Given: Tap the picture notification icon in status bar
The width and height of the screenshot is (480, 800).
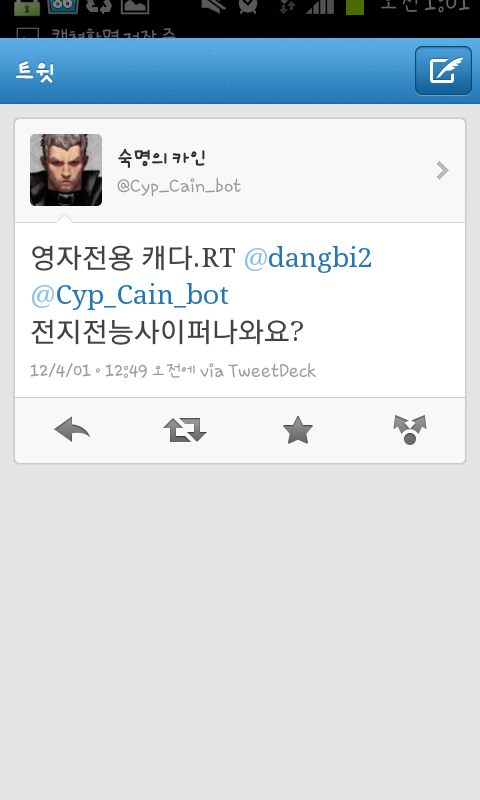Looking at the screenshot, I should pyautogui.click(x=135, y=6).
